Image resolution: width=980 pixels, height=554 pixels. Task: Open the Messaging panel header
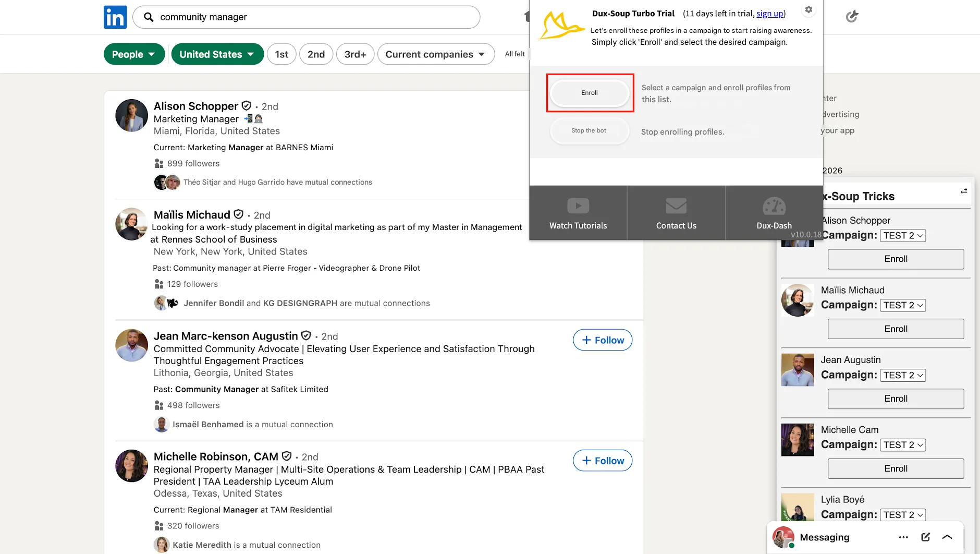tap(865, 537)
